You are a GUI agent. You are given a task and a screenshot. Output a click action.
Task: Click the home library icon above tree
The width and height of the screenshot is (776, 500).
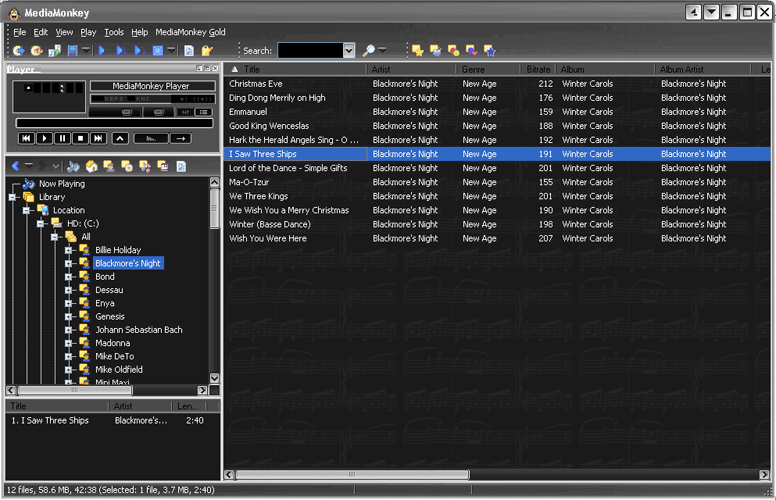click(91, 166)
